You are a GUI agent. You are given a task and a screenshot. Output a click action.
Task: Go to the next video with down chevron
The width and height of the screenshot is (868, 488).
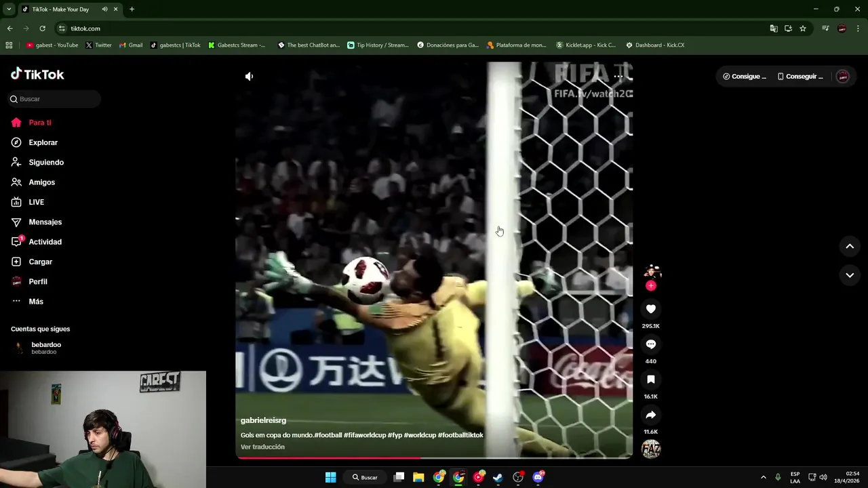point(850,275)
